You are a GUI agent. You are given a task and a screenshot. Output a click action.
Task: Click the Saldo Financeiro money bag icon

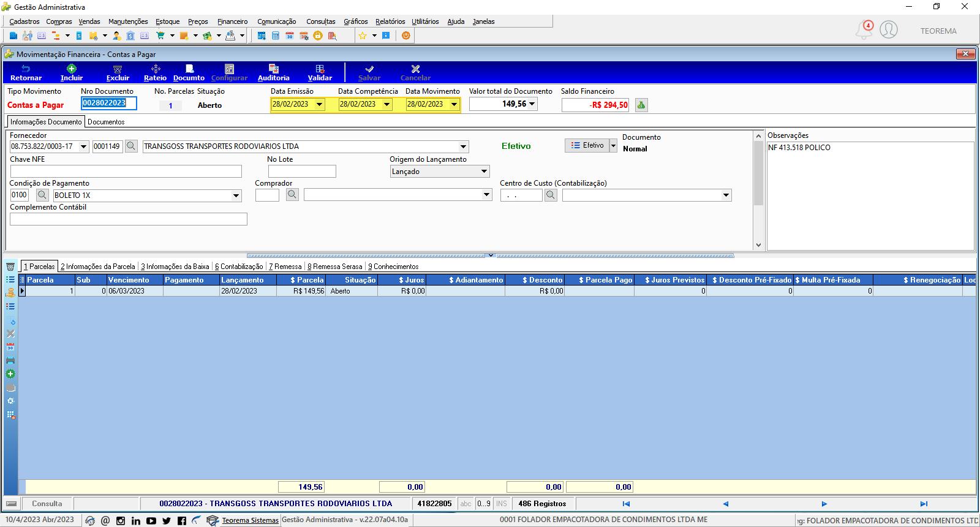click(641, 105)
